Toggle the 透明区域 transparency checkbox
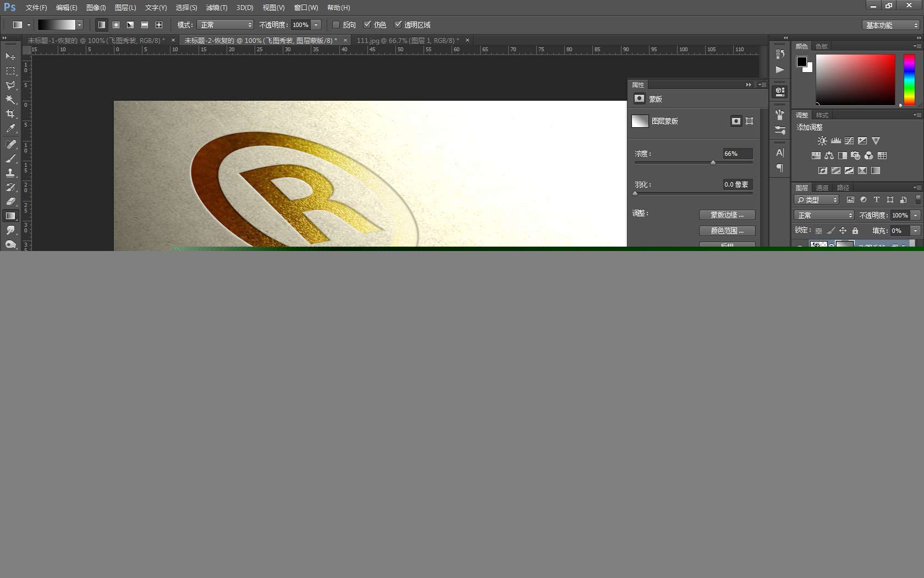 pos(398,25)
